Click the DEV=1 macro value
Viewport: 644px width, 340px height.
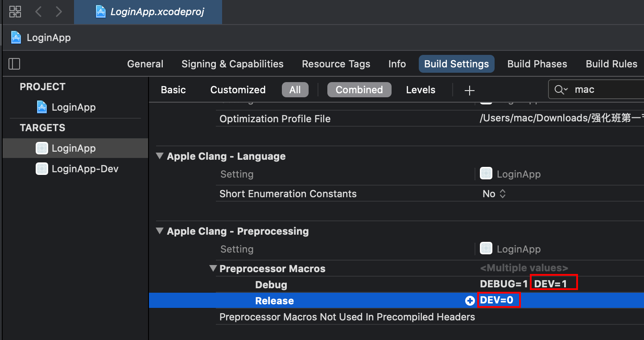coord(550,284)
